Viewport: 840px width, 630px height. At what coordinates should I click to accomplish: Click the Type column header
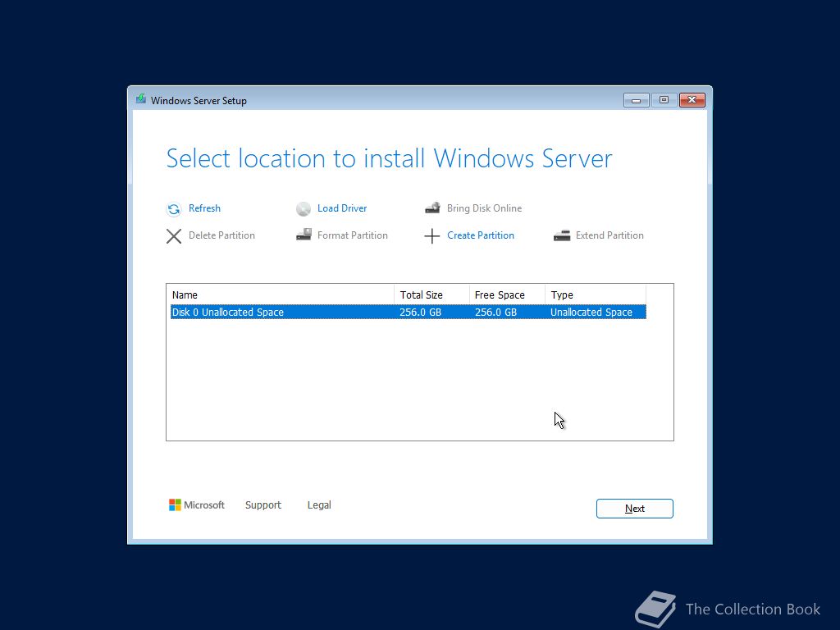point(596,295)
